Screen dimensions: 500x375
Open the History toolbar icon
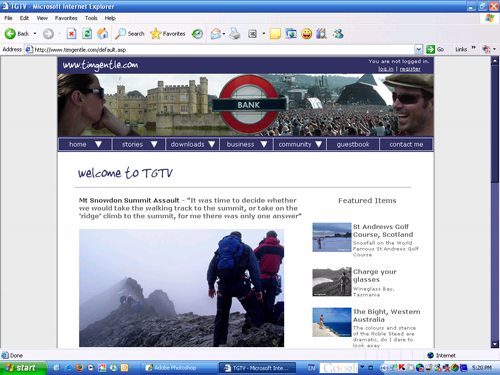click(197, 34)
